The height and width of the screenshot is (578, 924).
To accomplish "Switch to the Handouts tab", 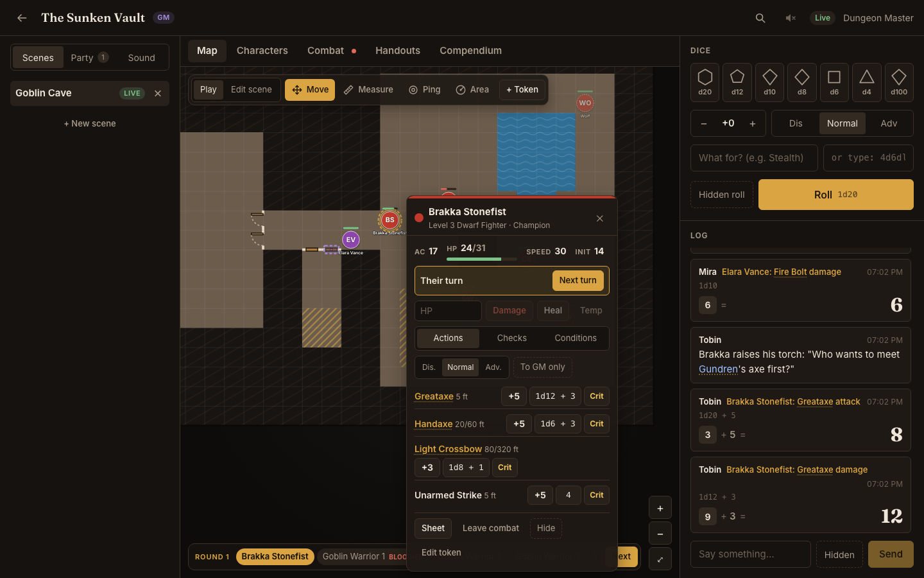I will [398, 51].
